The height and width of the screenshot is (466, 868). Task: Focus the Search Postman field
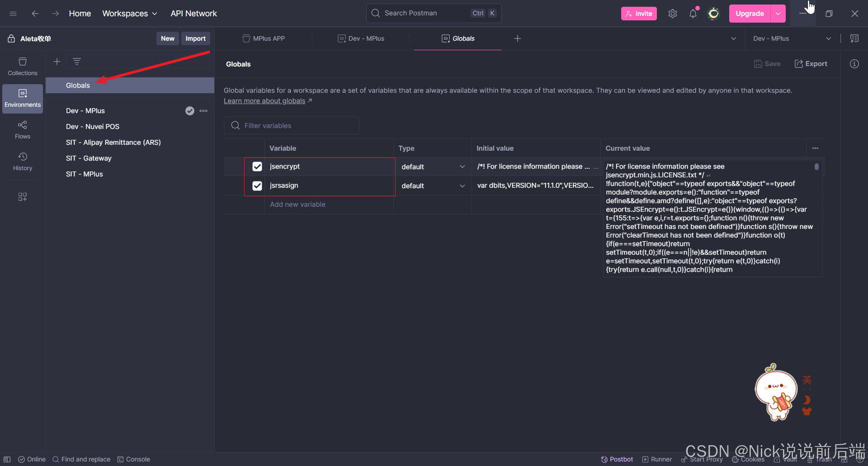pyautogui.click(x=434, y=13)
